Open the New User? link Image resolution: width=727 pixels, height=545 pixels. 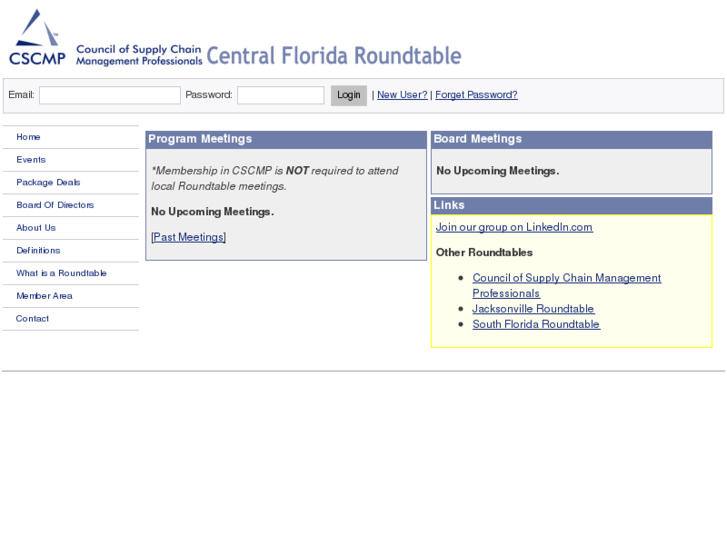(402, 95)
